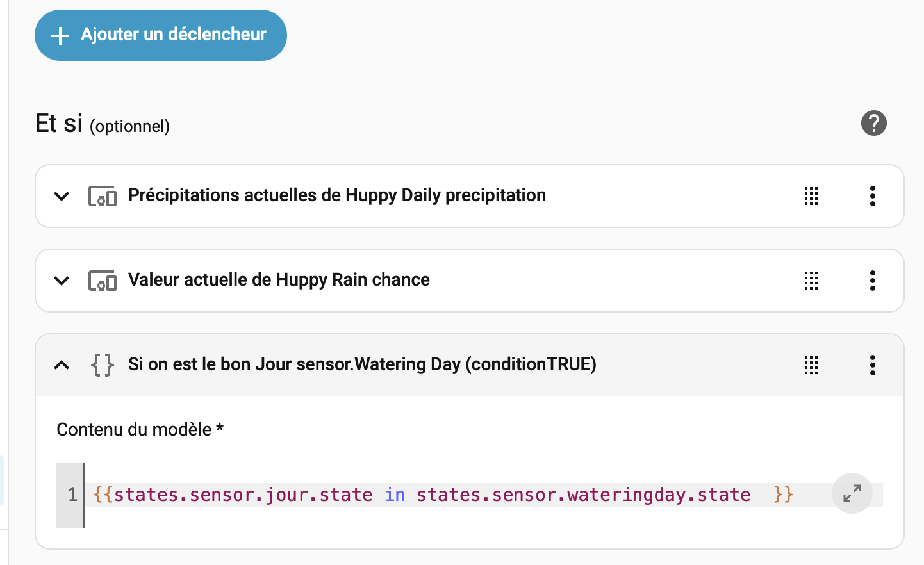The width and height of the screenshot is (924, 565).
Task: Click plus icon on Ajouter un déclencheur
Action: pos(60,35)
